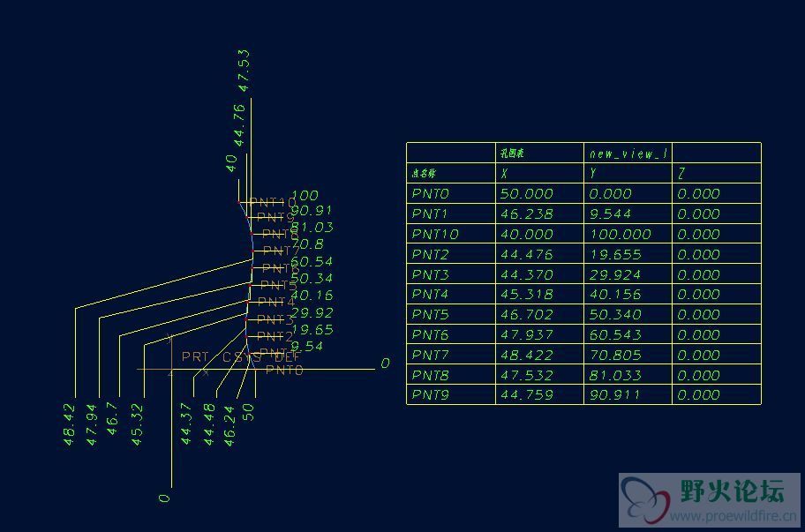Select the PNT2 table name cell

451,254
